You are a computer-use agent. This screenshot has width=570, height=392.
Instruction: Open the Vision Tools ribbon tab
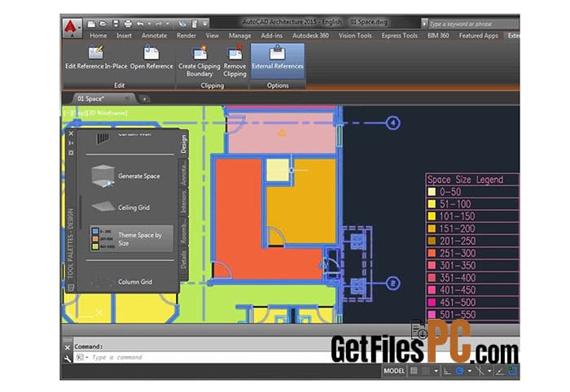click(x=355, y=36)
